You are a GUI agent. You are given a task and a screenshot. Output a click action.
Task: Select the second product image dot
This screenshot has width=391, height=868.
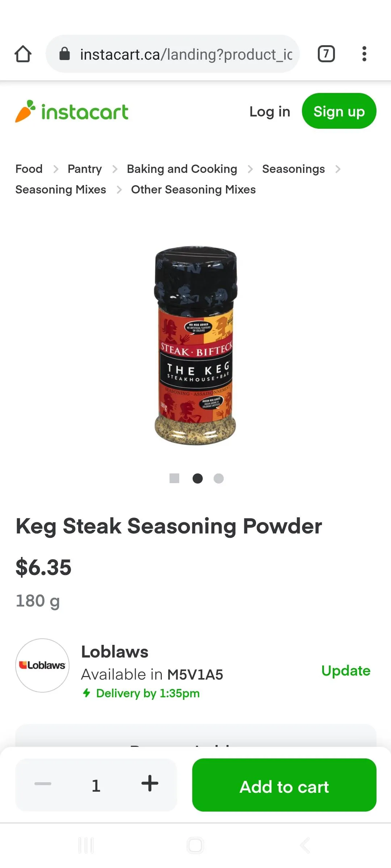198,478
